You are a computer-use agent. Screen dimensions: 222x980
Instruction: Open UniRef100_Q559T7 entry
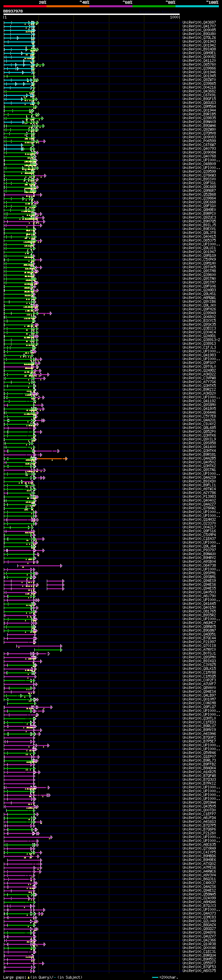pyautogui.click(x=199, y=963)
